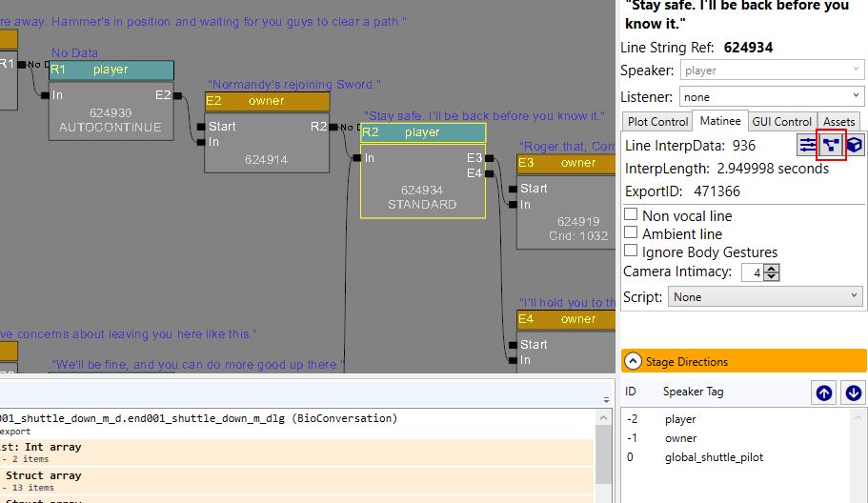Click the properties panel vertical scrollbar thumb
The image size is (868, 503).
pyautogui.click(x=604, y=454)
